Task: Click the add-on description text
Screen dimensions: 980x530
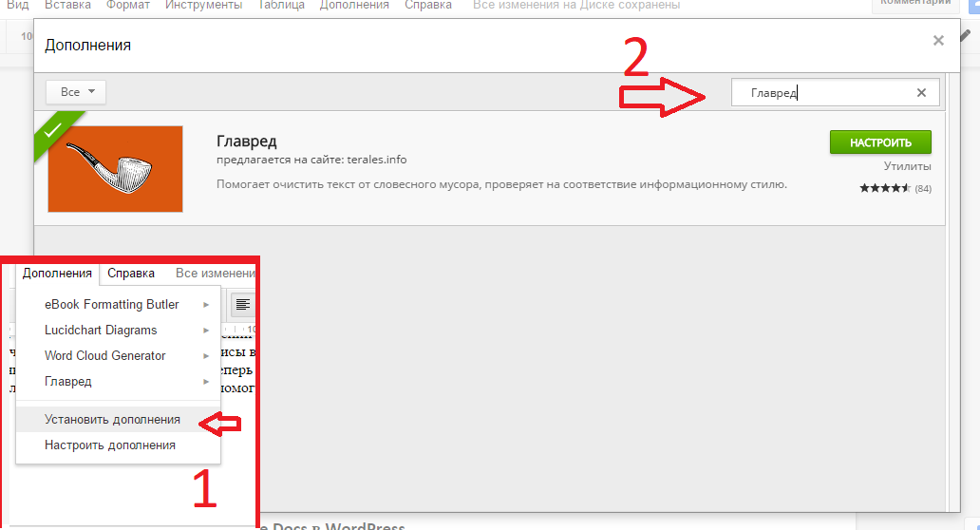Action: coord(501,184)
